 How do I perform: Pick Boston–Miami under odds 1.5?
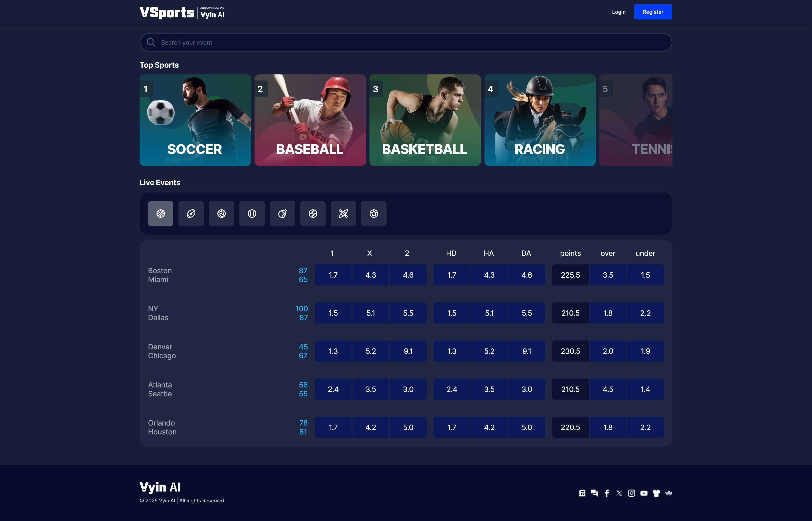click(646, 275)
